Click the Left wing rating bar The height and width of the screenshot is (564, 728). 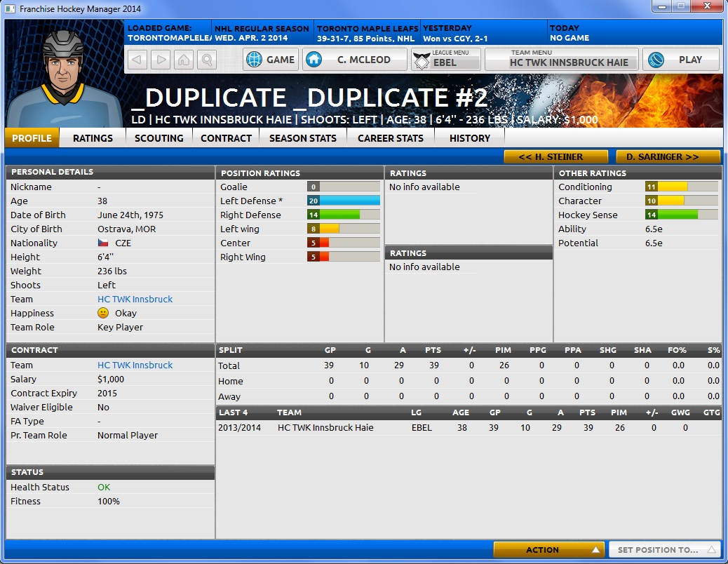click(x=344, y=229)
